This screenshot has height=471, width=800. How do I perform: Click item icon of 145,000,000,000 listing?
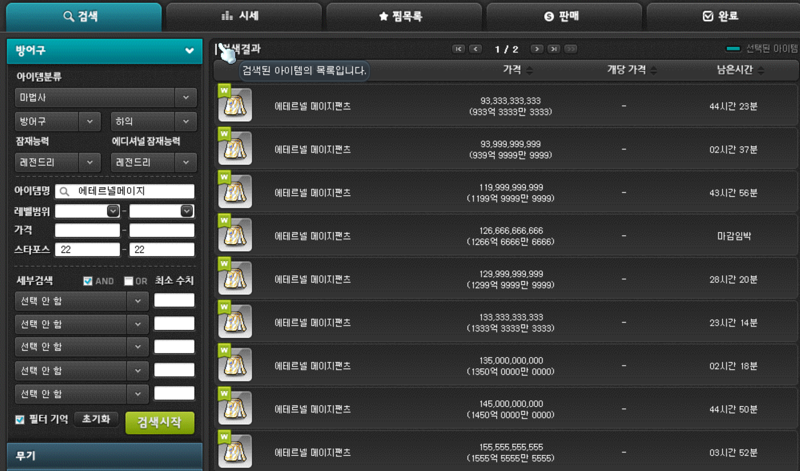click(x=235, y=407)
